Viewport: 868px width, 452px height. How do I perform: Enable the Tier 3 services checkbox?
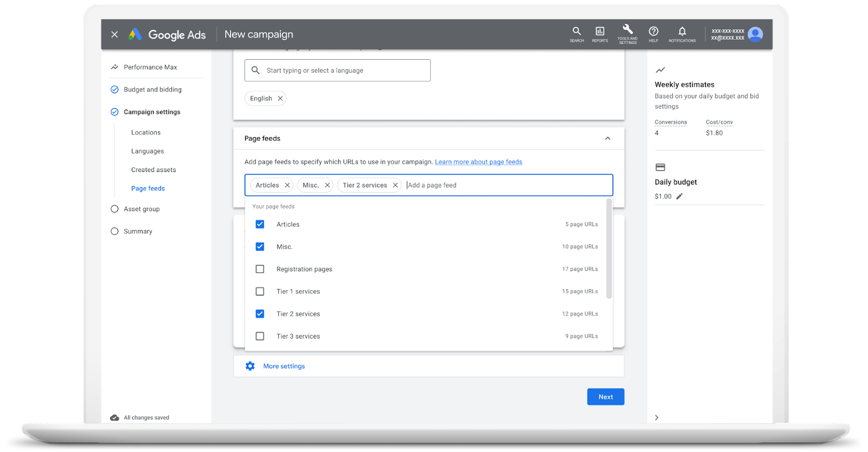(260, 336)
